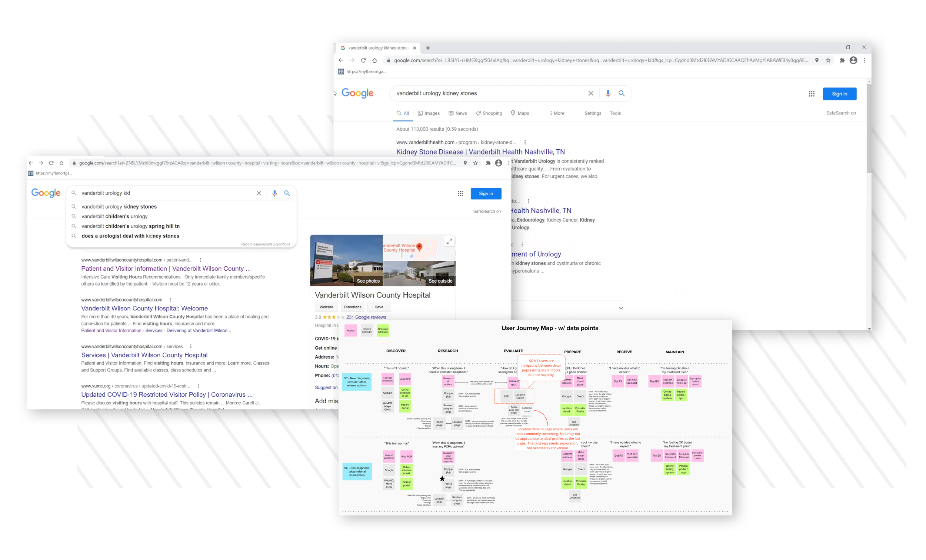Click Google logo in front window
This screenshot has width=926, height=560.
46,193
